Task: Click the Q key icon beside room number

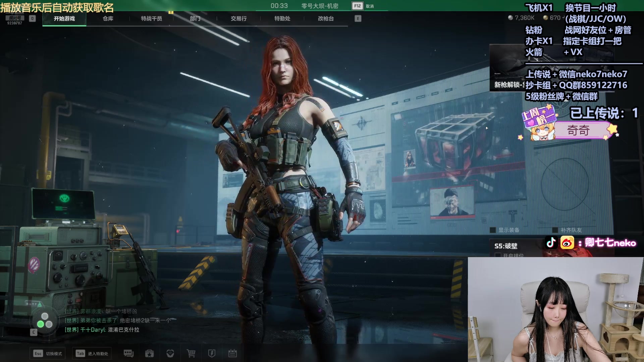Action: click(x=32, y=18)
